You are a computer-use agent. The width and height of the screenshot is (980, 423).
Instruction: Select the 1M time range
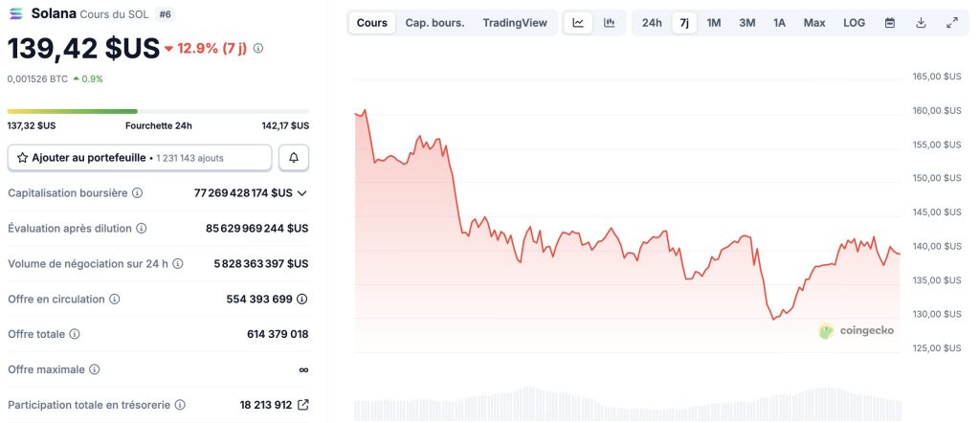[714, 23]
